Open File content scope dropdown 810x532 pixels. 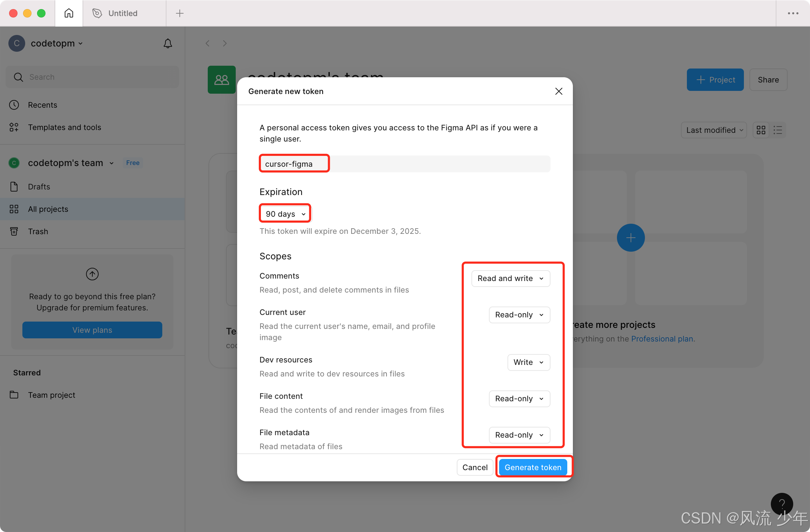point(519,398)
